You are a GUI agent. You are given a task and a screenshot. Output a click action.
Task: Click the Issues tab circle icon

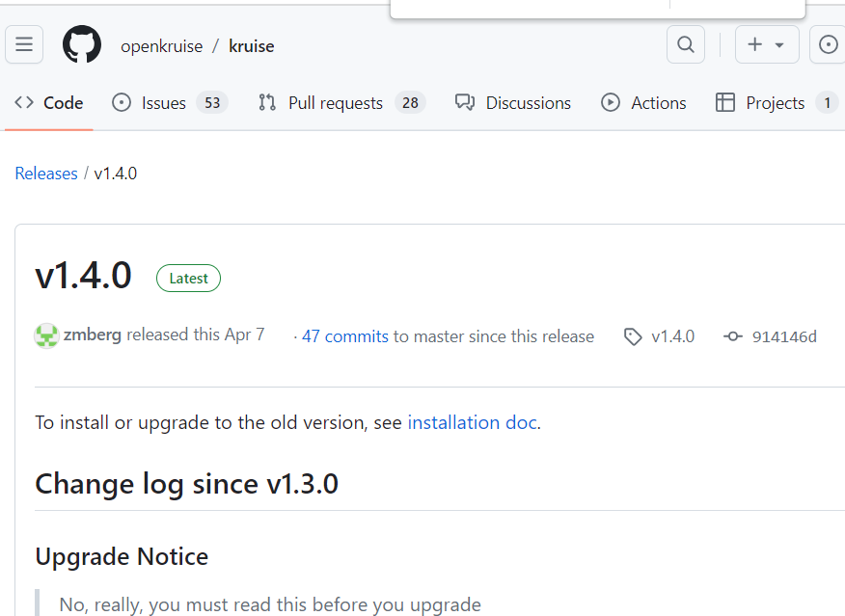122,102
